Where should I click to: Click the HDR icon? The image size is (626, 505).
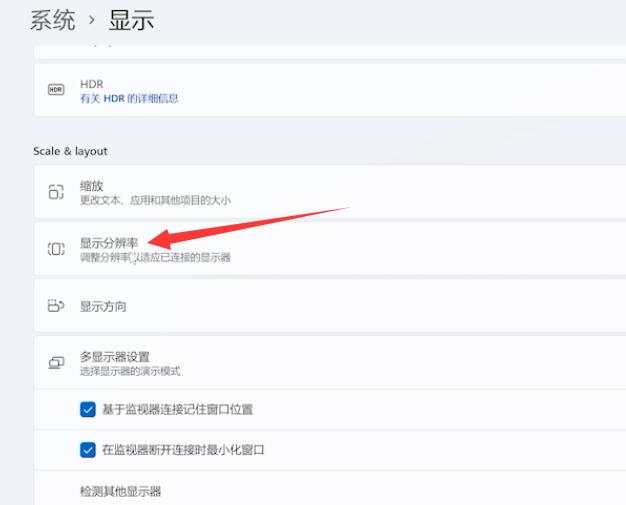pyautogui.click(x=56, y=89)
